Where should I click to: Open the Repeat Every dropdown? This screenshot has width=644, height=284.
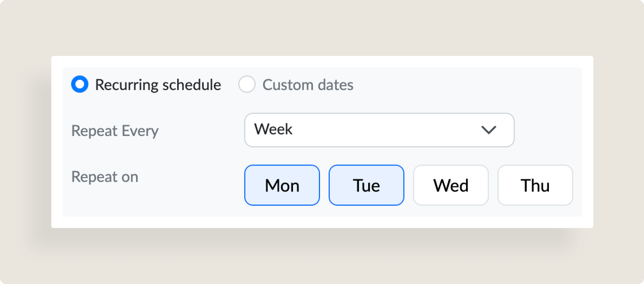tap(379, 130)
